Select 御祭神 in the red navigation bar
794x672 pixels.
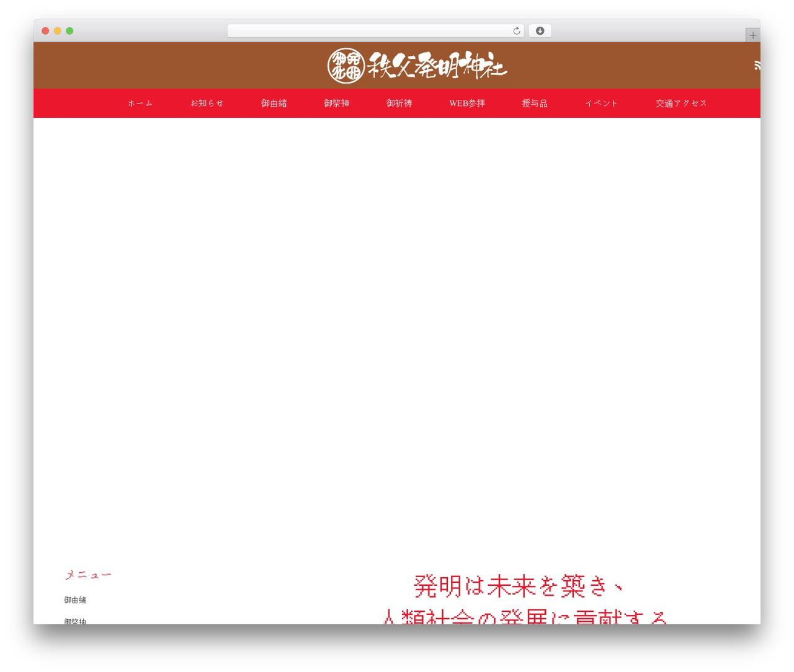click(336, 104)
